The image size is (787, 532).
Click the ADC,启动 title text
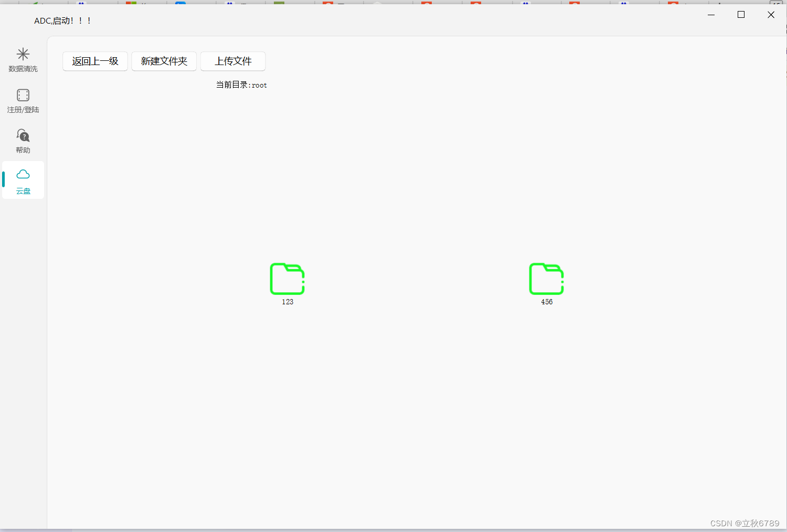point(62,20)
